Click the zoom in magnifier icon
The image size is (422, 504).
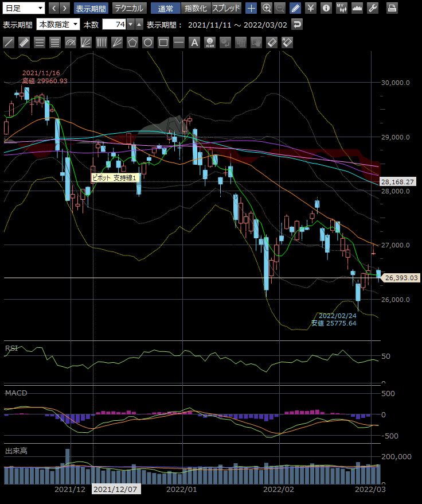(x=267, y=8)
